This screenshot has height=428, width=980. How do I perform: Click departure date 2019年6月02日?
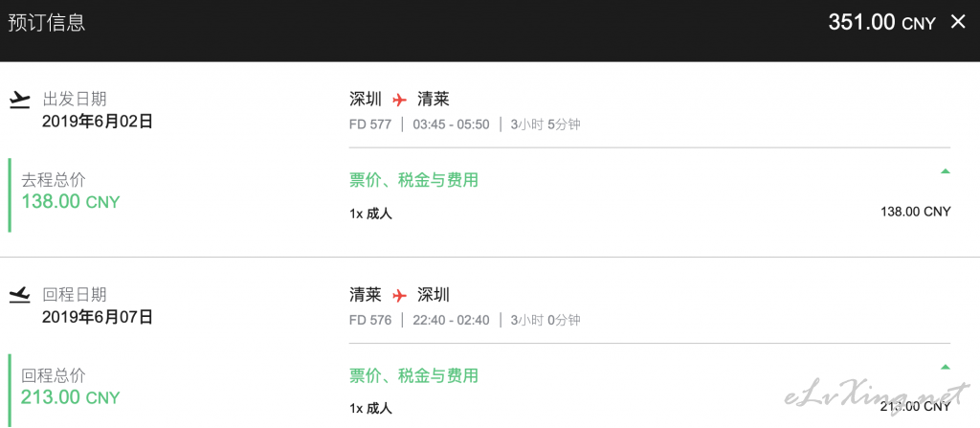pos(98,122)
